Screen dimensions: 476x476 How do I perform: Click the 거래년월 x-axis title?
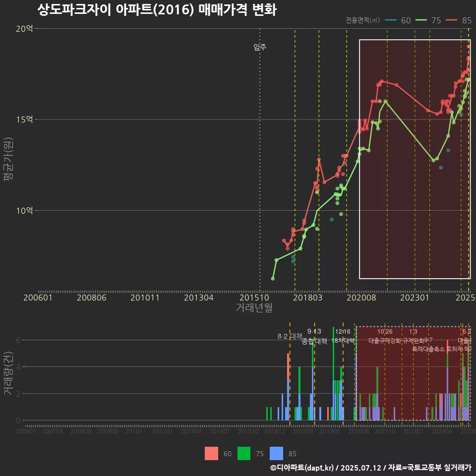coord(254,307)
